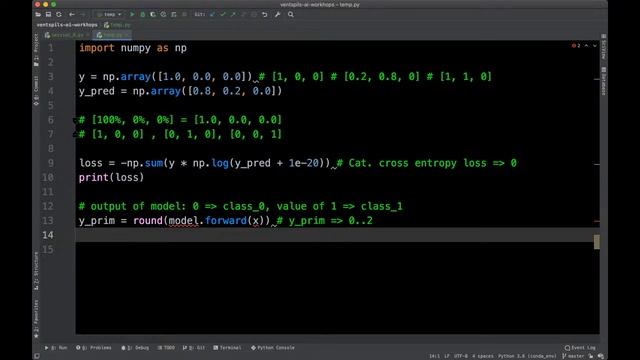640x360 pixels.
Task: Click the vertical scrollbar thumb
Action: coord(597,242)
